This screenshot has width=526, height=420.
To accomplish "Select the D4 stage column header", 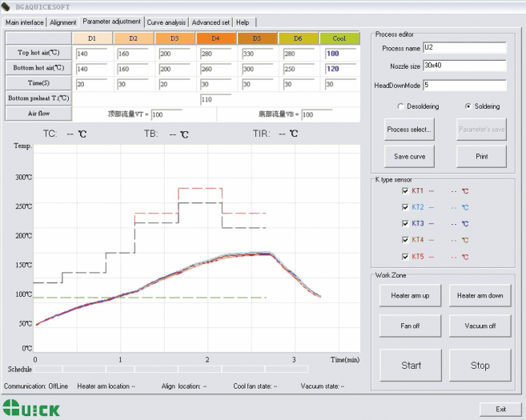I will [x=215, y=38].
